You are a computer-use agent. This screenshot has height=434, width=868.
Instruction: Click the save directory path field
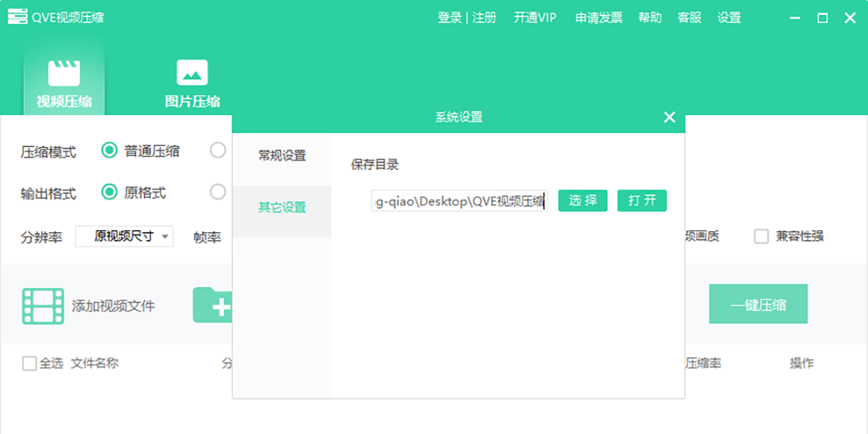tap(459, 201)
